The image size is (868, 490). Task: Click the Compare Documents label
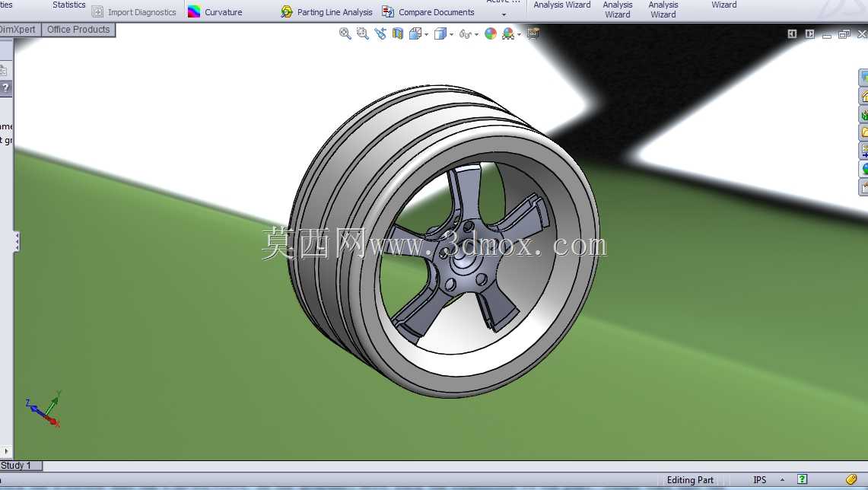coord(436,12)
